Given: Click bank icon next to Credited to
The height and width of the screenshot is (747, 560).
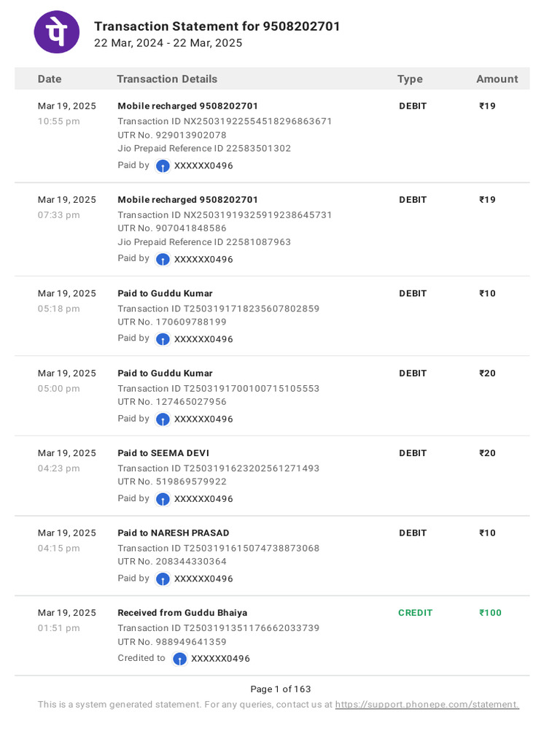Looking at the screenshot, I should tap(179, 659).
